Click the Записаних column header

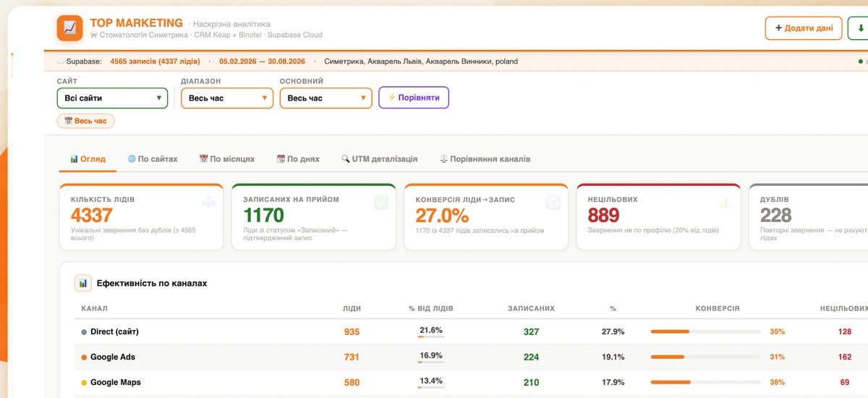coord(531,308)
